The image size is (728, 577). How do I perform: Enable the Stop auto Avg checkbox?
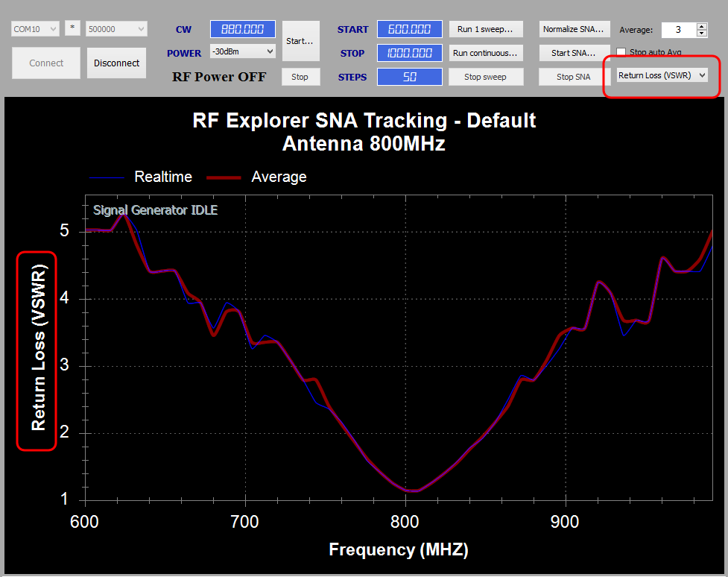(x=621, y=52)
